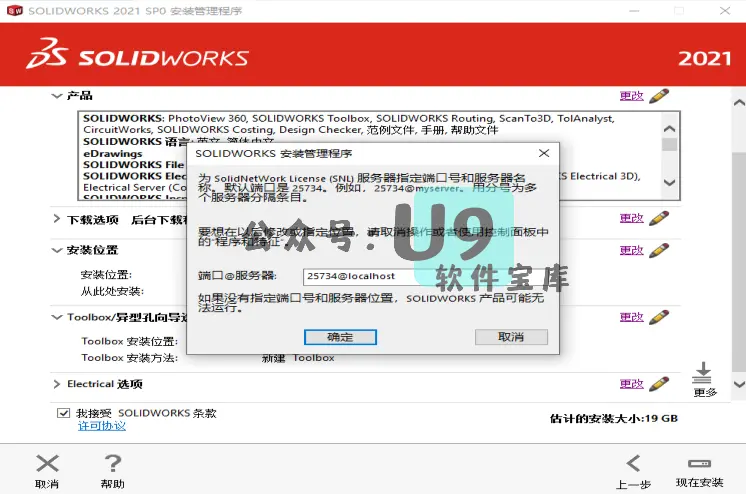Viewport: 746px width, 494px height.
Task: Toggle 我接受 SOLIDWORKS 条款 checkbox
Action: pyautogui.click(x=63, y=413)
